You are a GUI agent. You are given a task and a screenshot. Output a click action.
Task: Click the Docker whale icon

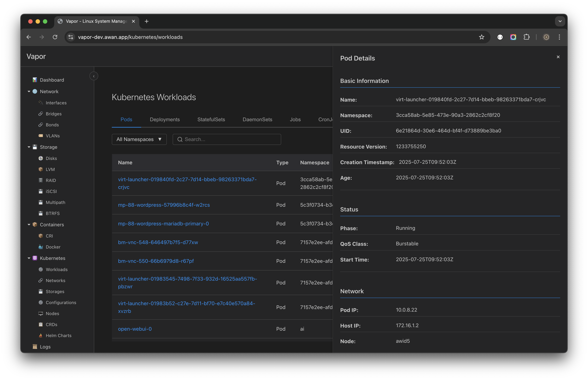coord(41,247)
